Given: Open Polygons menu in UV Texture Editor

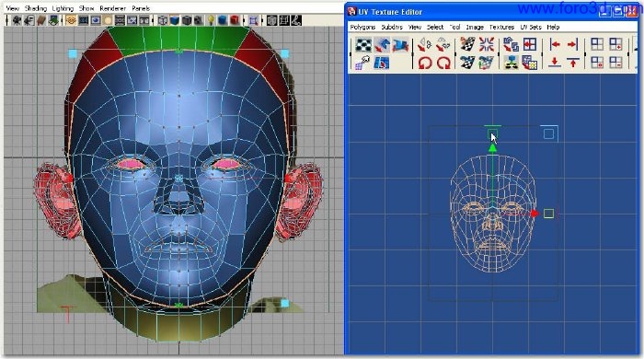Looking at the screenshot, I should click(x=362, y=27).
